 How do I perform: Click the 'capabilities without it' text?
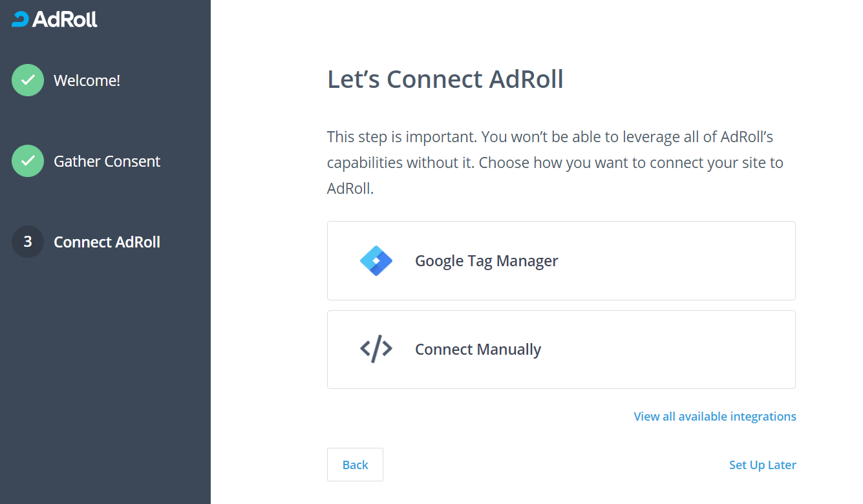[x=401, y=163]
